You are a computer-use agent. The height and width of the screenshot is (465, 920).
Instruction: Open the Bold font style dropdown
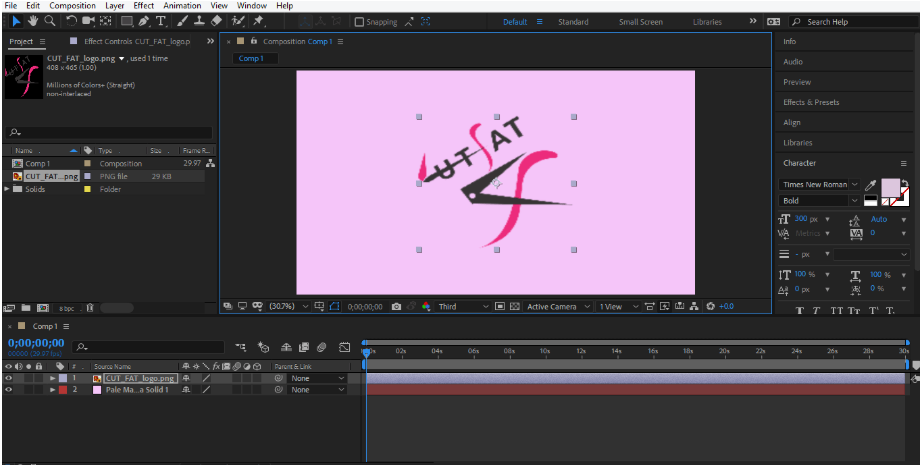[819, 201]
